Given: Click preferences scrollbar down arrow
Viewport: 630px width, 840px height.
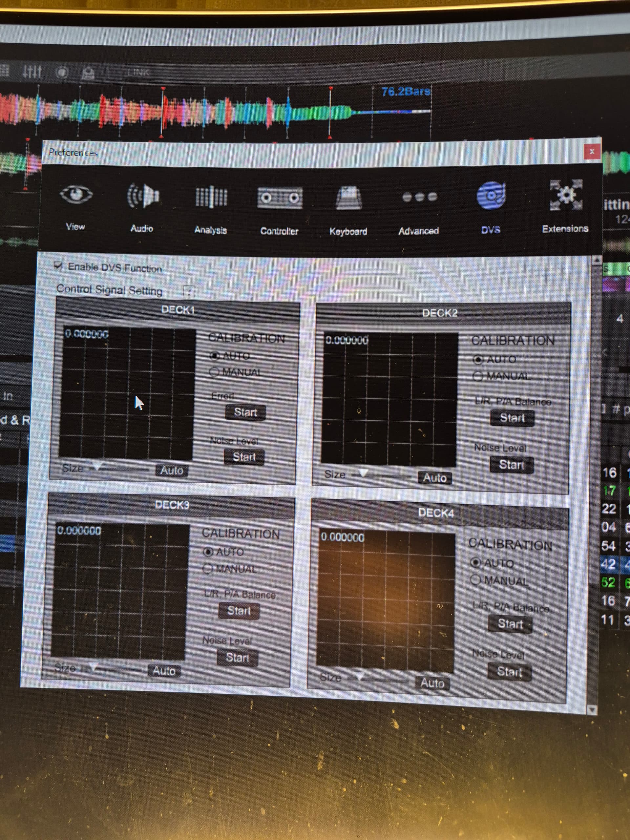Looking at the screenshot, I should [x=592, y=709].
